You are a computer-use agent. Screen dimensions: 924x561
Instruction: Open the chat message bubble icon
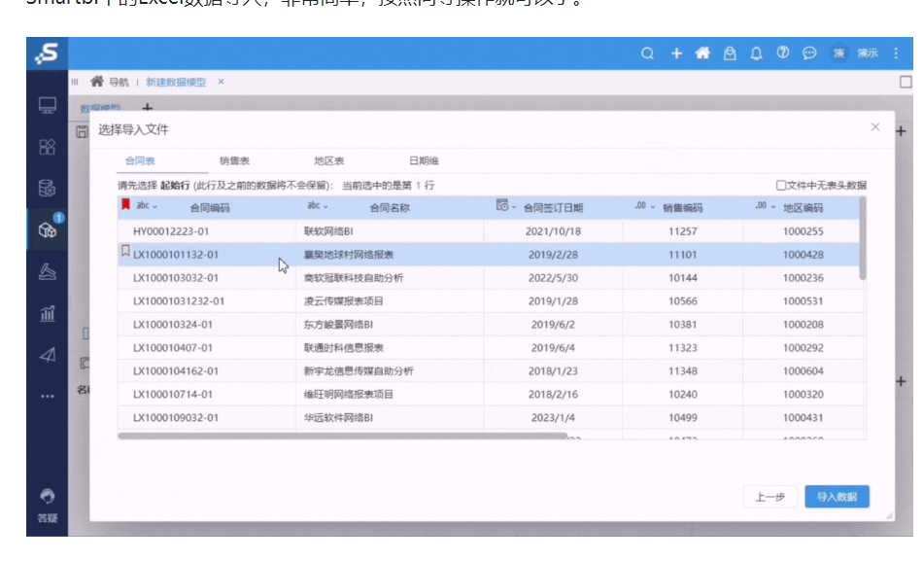point(809,53)
